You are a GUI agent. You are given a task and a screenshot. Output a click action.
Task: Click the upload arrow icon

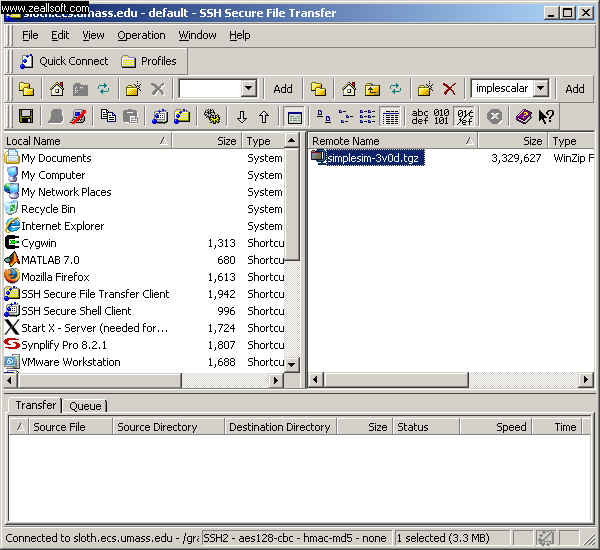pyautogui.click(x=264, y=117)
